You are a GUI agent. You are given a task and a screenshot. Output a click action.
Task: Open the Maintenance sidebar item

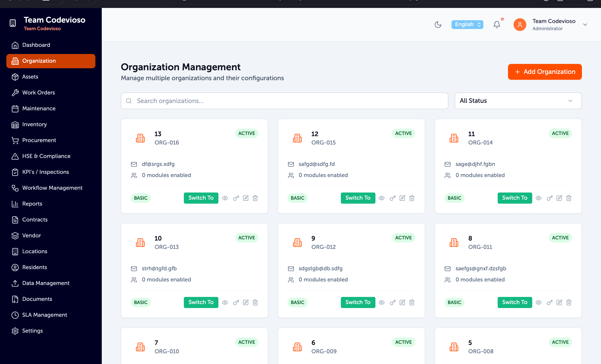click(x=51, y=108)
